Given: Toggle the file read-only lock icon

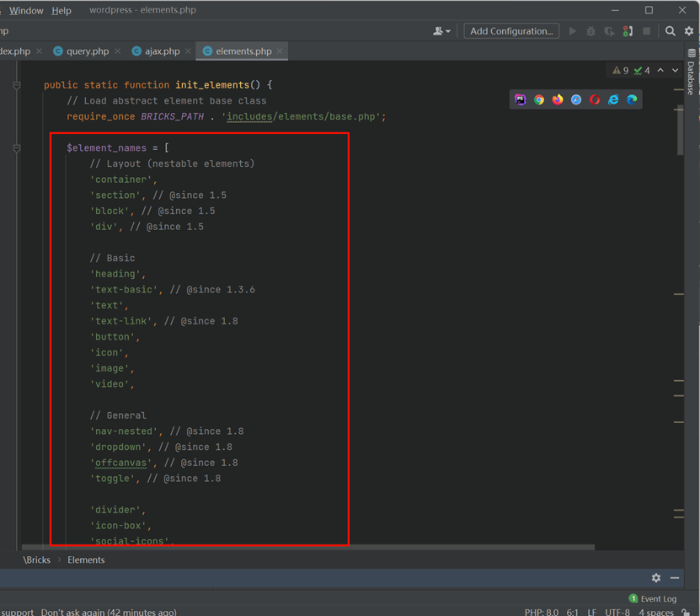Looking at the screenshot, I should [x=686, y=612].
